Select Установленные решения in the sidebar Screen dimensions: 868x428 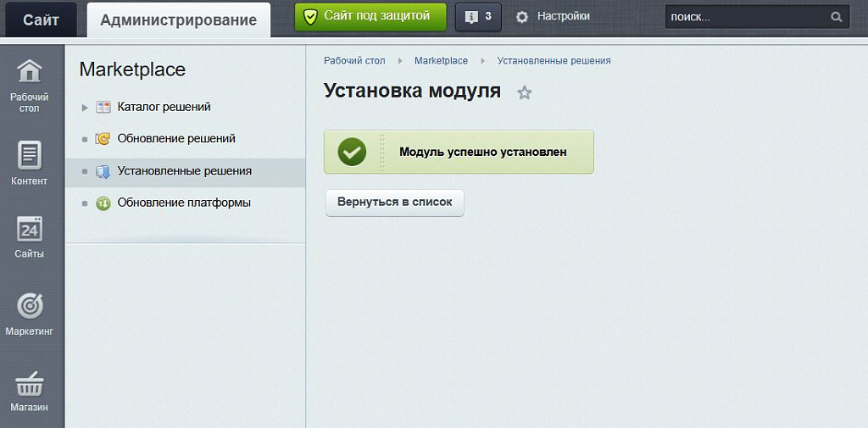184,171
